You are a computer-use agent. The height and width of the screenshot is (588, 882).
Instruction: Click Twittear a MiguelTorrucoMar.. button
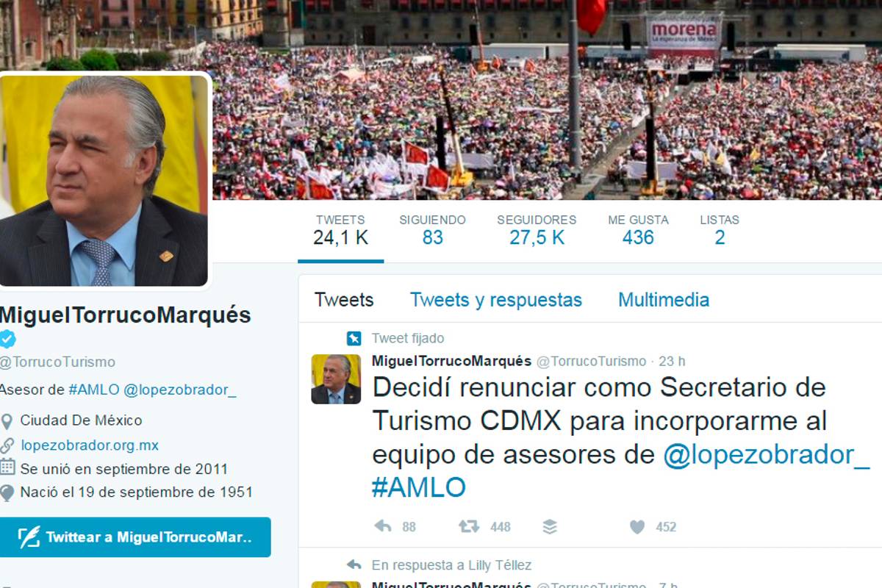[x=135, y=537]
